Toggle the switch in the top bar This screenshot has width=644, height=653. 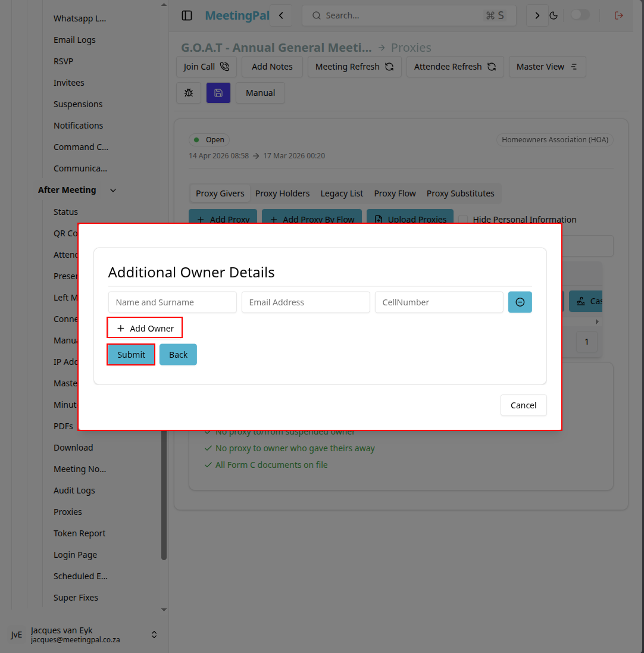click(x=580, y=15)
